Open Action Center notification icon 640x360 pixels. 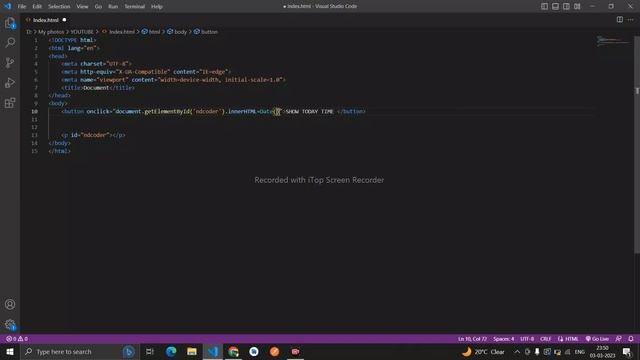(627, 351)
